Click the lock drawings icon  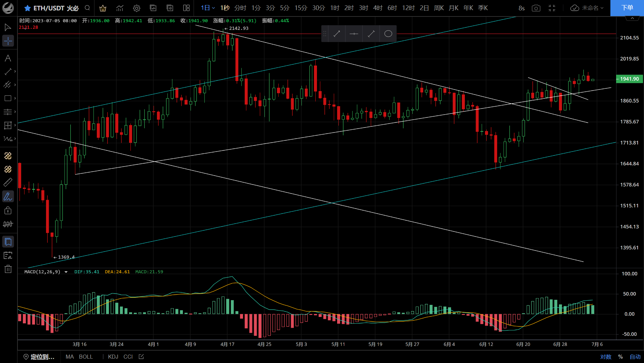8,211
